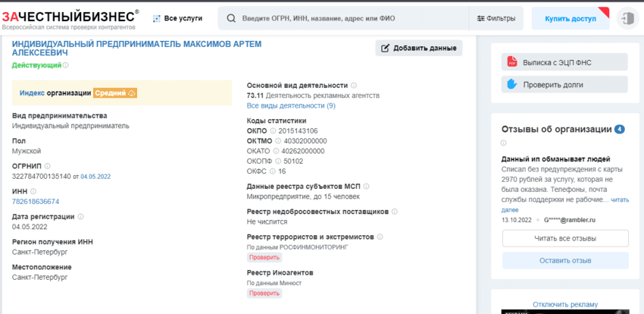Click the info icon beside ОКФС
This screenshot has height=314, width=644.
(272, 171)
